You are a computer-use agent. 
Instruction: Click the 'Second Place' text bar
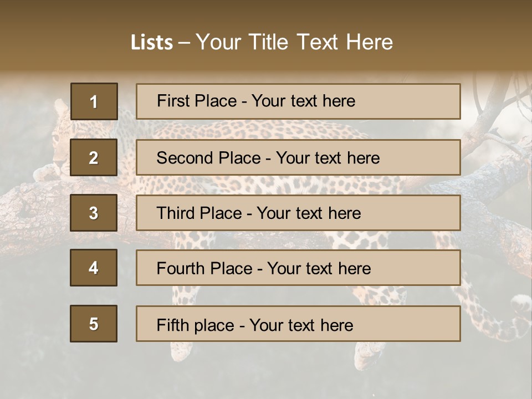pyautogui.click(x=298, y=157)
